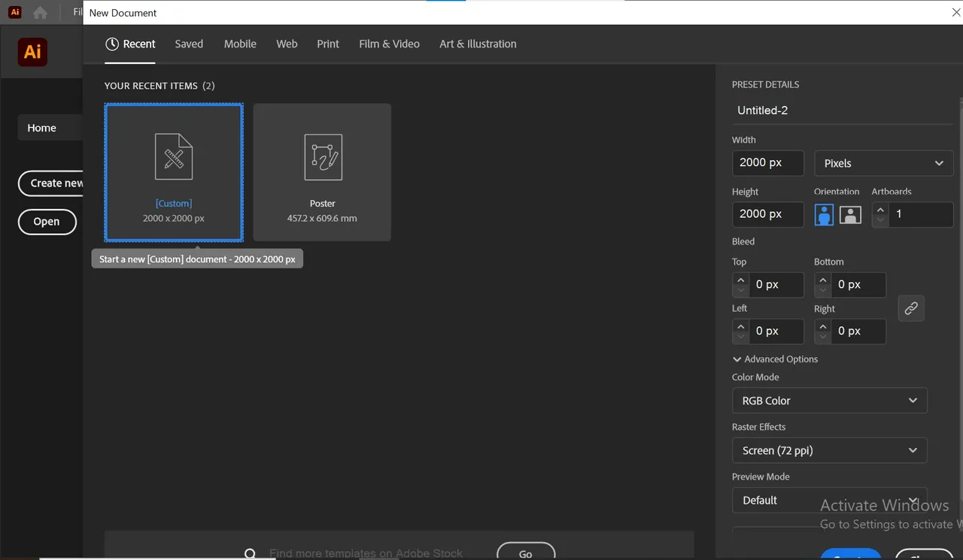Viewport: 963px width, 560px height.
Task: Increase the Bottom bleed value
Action: pyautogui.click(x=823, y=280)
